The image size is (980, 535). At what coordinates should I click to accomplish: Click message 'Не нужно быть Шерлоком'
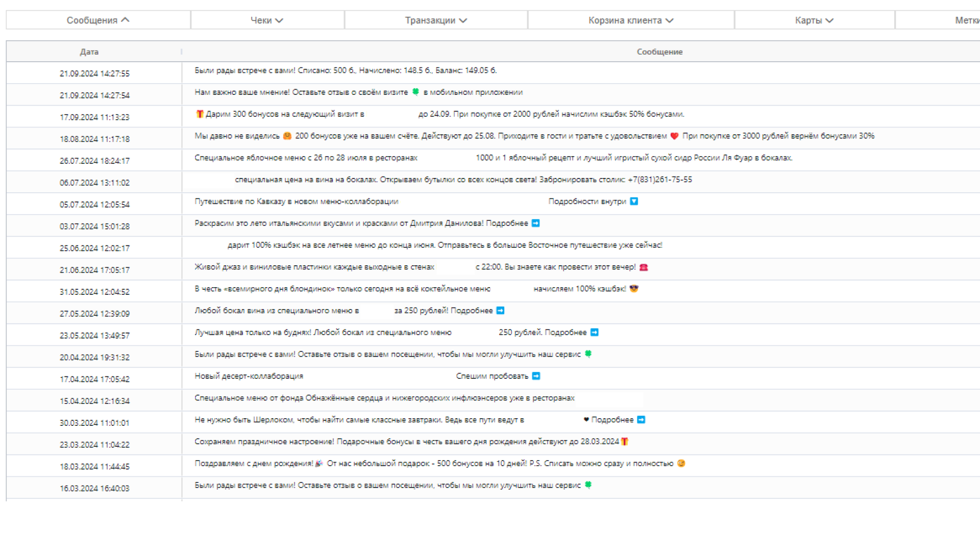(420, 420)
